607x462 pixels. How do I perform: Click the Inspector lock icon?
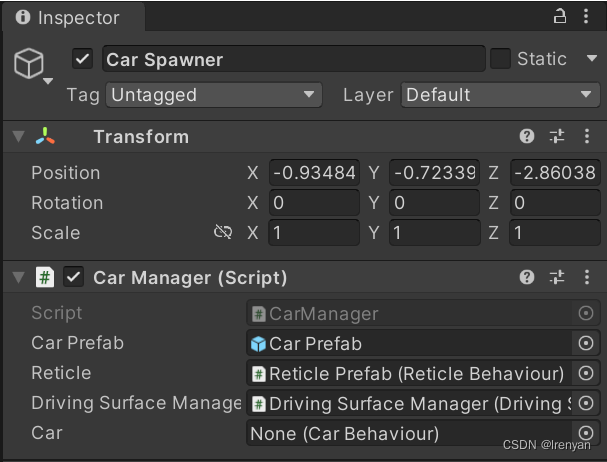[x=560, y=16]
